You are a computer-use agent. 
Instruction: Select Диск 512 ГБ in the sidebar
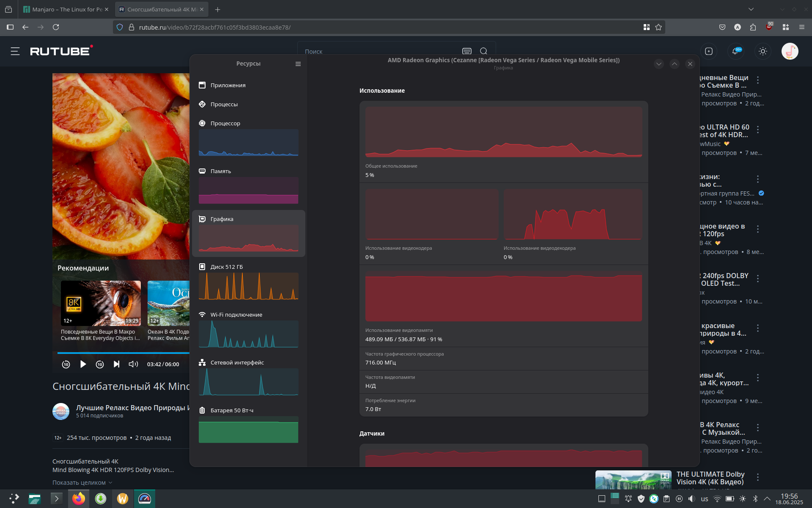coord(226,267)
